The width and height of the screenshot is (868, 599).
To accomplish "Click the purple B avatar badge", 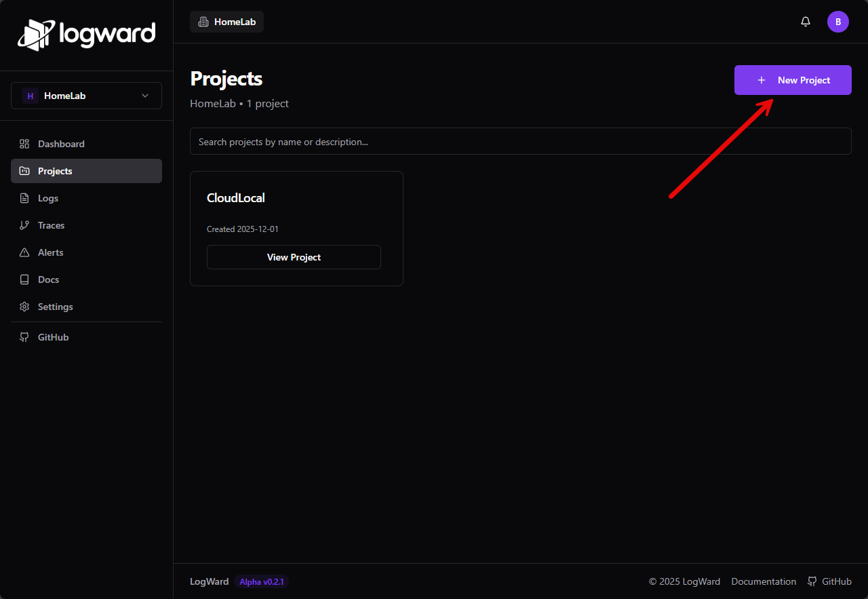I will [x=838, y=21].
